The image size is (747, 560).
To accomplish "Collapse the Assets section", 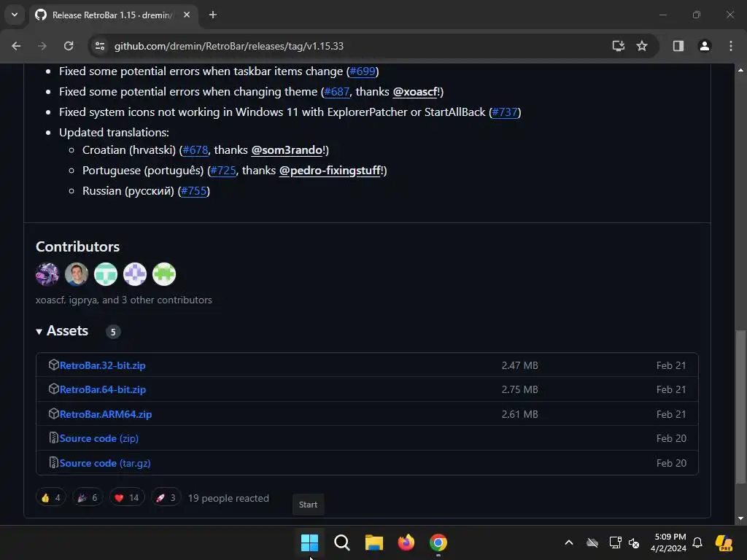I will (62, 331).
